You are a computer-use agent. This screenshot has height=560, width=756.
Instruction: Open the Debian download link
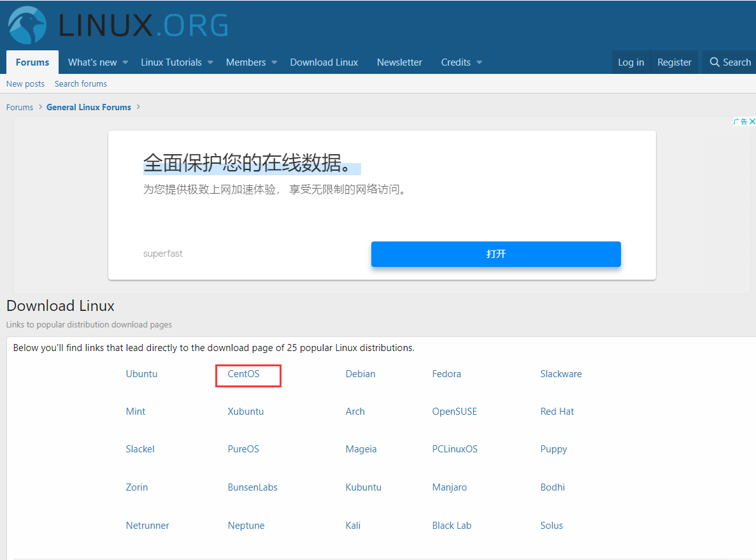coord(360,374)
